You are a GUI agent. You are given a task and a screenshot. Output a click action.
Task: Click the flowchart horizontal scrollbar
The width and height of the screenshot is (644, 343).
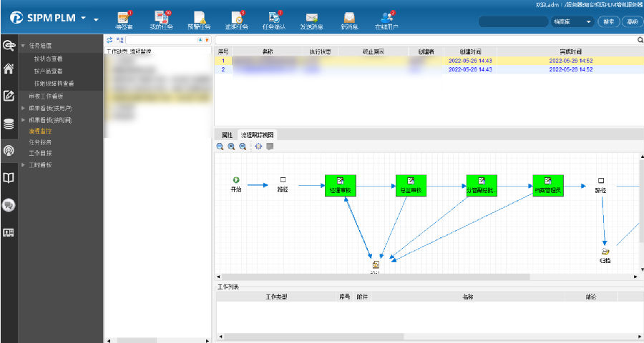point(376,277)
